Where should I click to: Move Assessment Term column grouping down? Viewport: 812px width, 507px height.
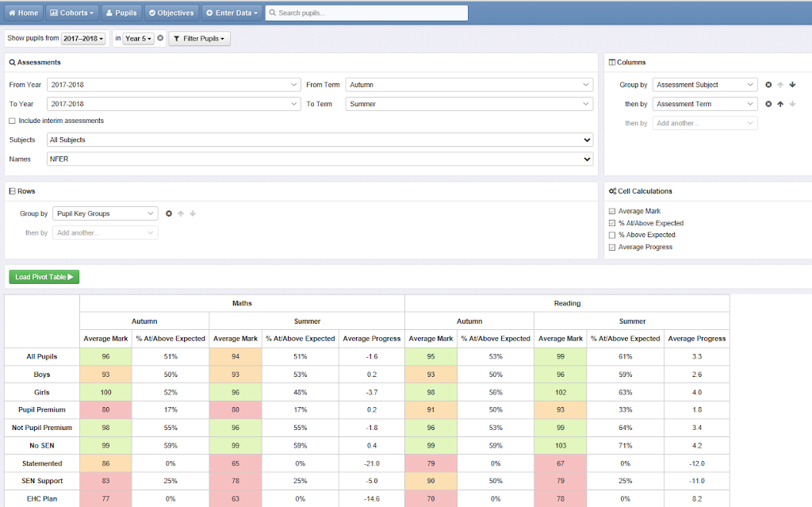coord(792,104)
